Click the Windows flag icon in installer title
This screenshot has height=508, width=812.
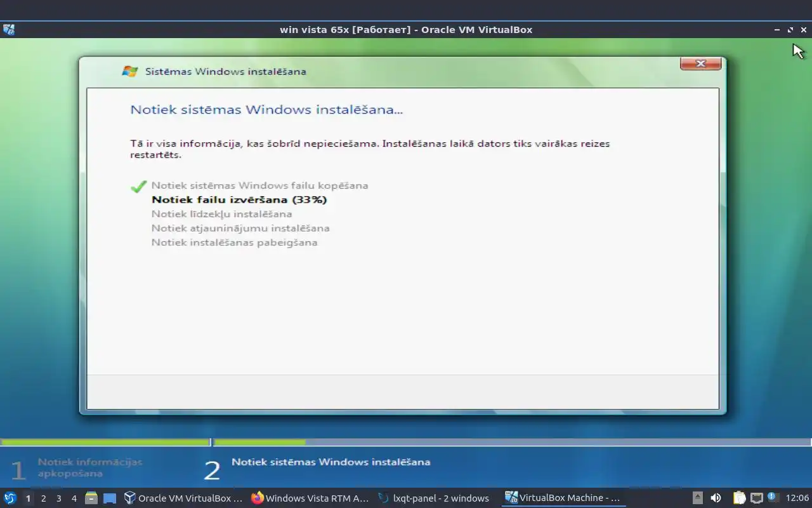[x=130, y=71]
